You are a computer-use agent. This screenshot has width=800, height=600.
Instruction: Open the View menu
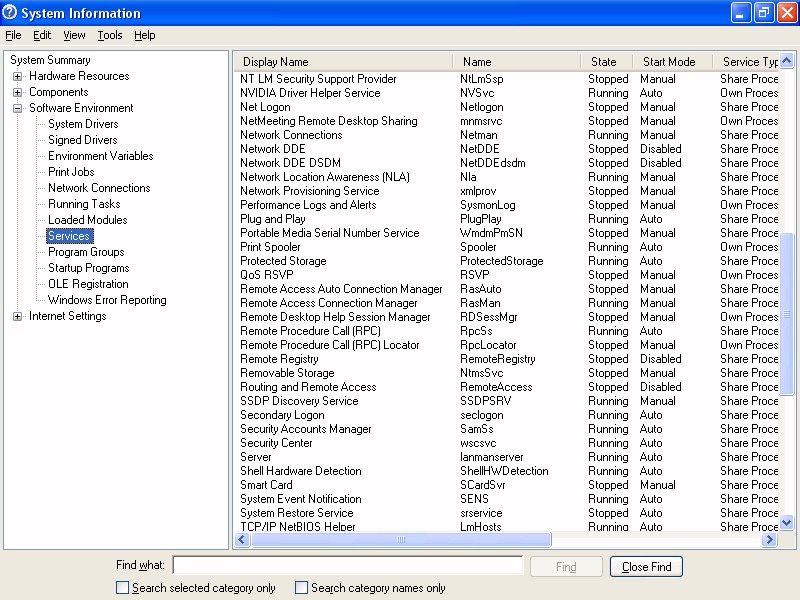tap(74, 35)
